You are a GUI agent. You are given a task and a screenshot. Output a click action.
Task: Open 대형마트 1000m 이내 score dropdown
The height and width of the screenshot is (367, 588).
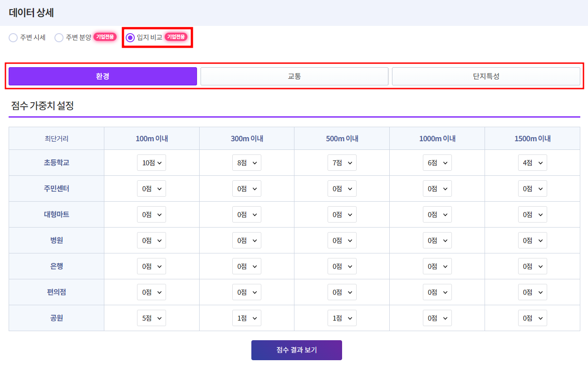coord(437,214)
